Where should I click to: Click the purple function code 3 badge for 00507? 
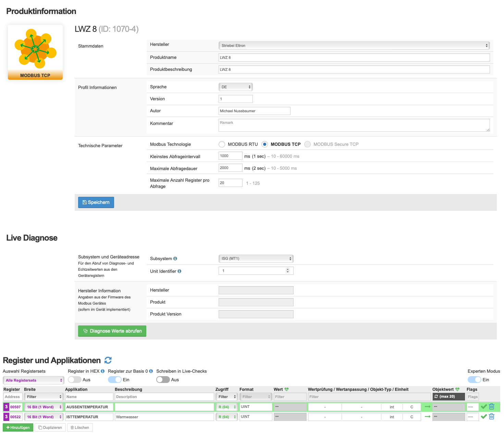[x=6, y=407]
